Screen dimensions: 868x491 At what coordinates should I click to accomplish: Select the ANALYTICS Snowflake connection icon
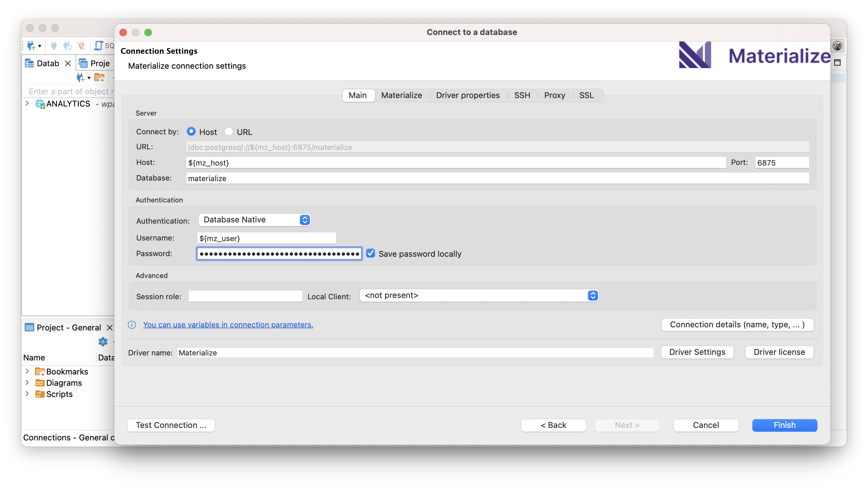[40, 104]
